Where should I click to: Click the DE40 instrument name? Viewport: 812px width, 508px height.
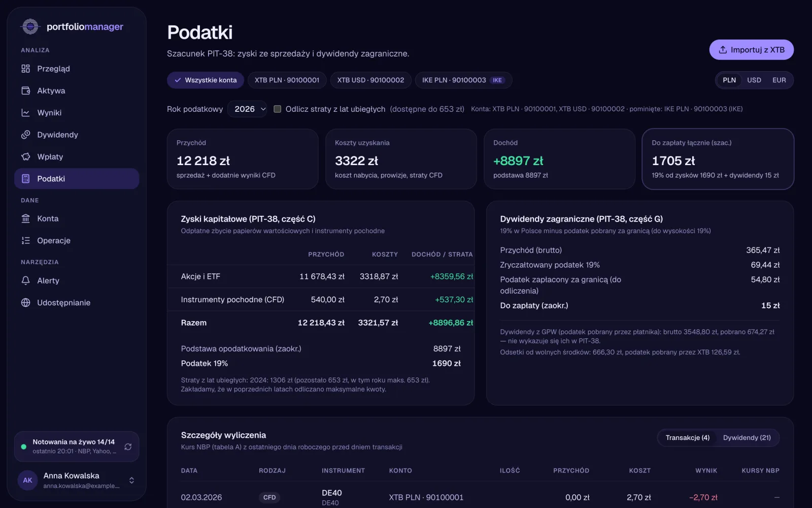click(x=332, y=493)
